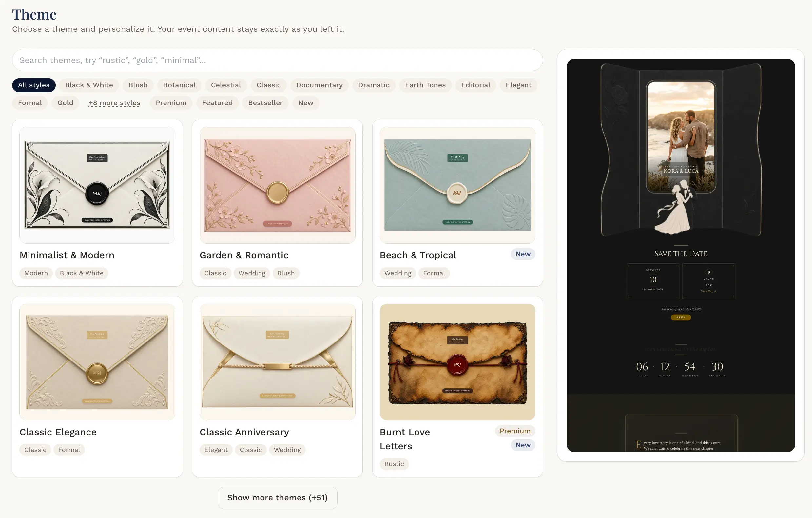Image resolution: width=812 pixels, height=518 pixels.
Task: Filter by Editorial style
Action: pyautogui.click(x=475, y=85)
